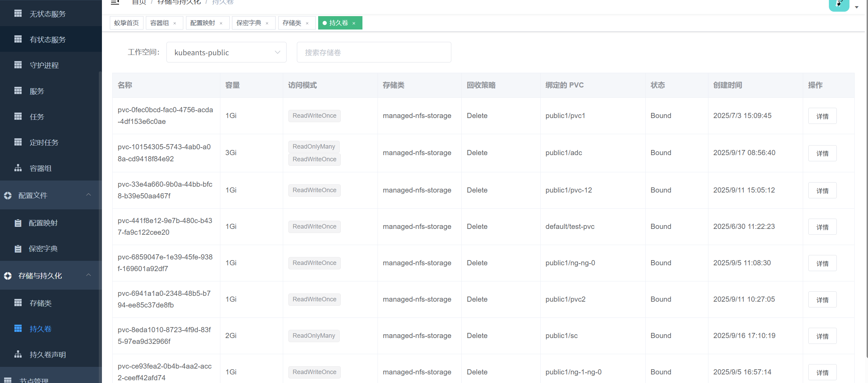
Task: Open the user avatar in the top right
Action: (838, 4)
